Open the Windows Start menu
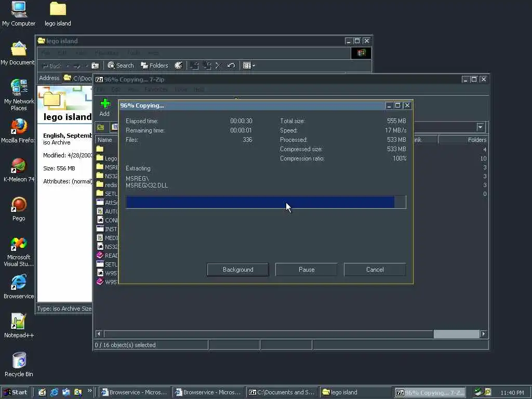Image resolution: width=532 pixels, height=399 pixels. point(16,392)
